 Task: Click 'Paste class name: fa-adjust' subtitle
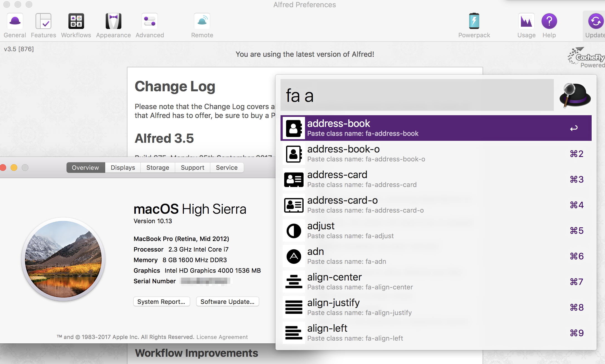pyautogui.click(x=350, y=236)
